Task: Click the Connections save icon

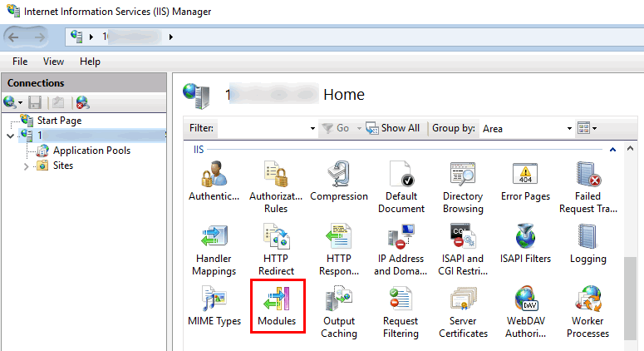Action: 35,102
